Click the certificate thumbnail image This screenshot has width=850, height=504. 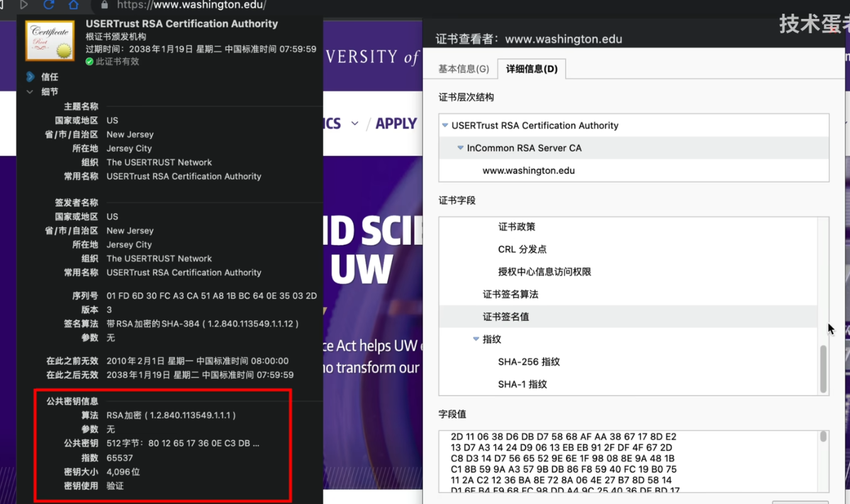(x=50, y=41)
